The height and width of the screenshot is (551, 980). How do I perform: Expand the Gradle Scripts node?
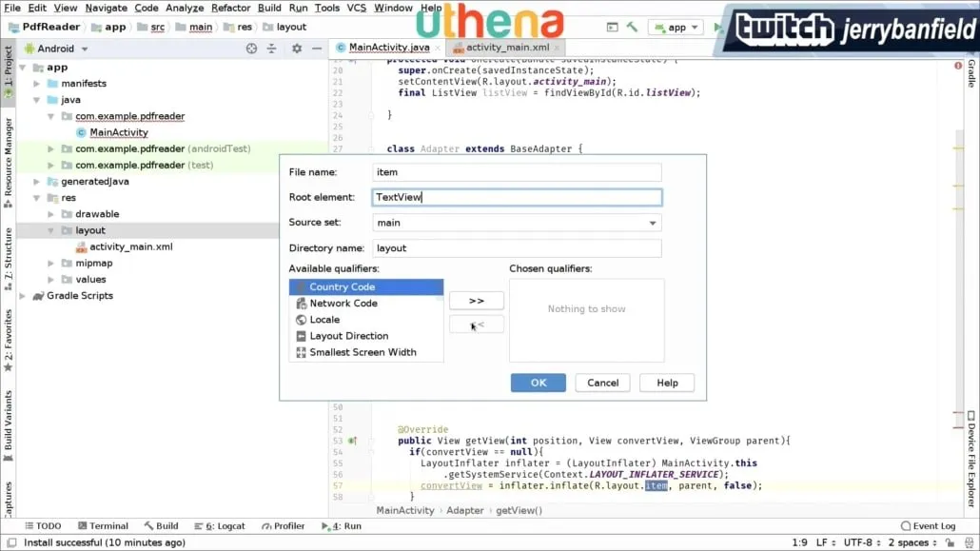coord(23,296)
